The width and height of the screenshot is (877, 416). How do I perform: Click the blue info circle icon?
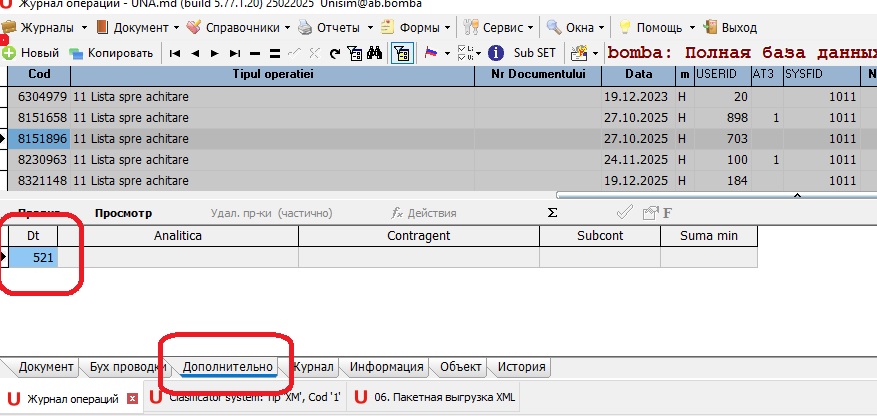[496, 53]
